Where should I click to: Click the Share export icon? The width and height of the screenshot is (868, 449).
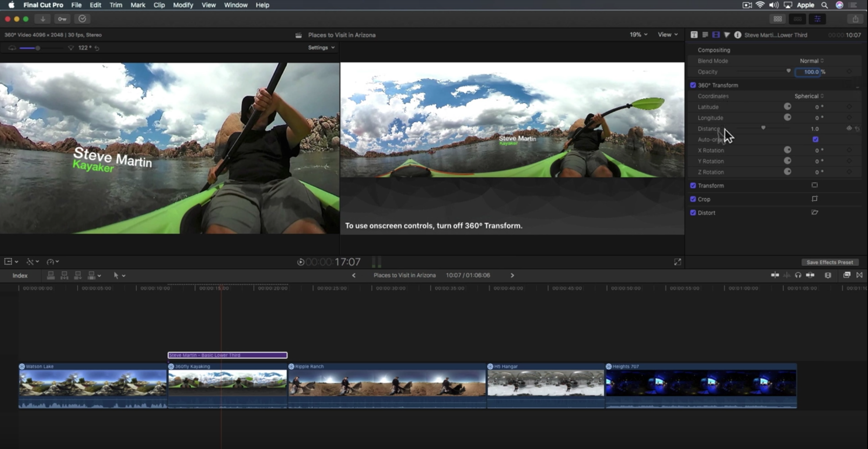[855, 19]
